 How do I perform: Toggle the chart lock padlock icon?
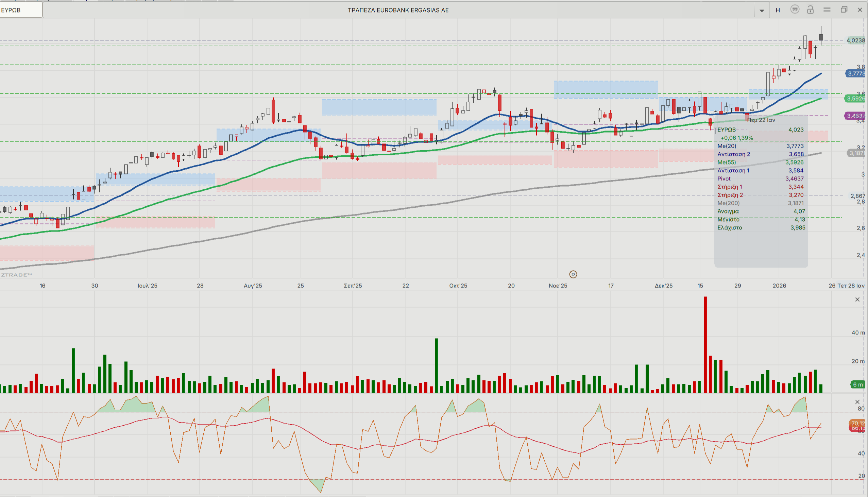click(x=810, y=10)
